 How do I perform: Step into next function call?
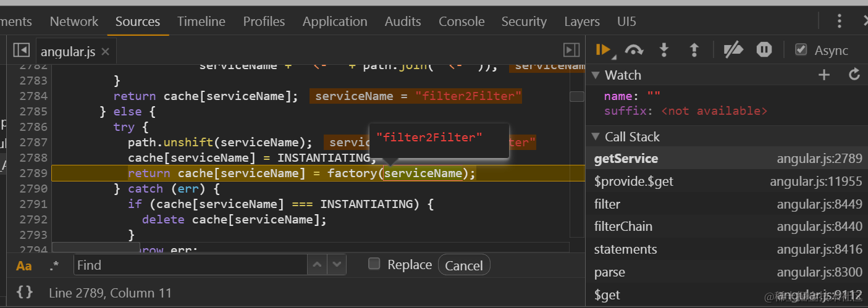point(664,50)
